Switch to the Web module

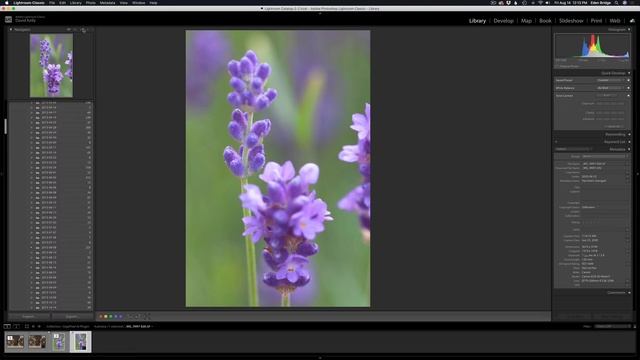tap(615, 20)
